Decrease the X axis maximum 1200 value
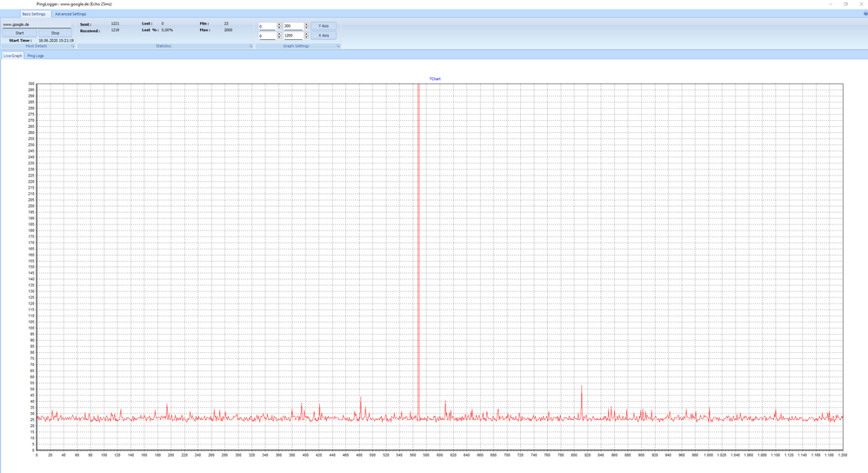Screen dimensions: 868x473 306,37
